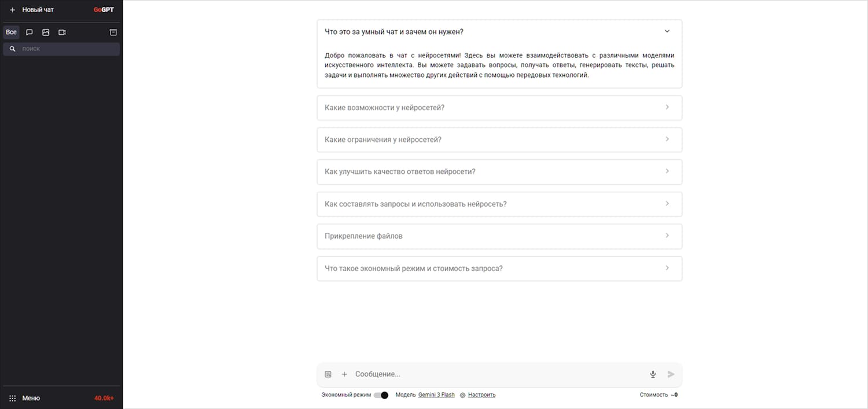Click the Настроить link
Image resolution: width=868 pixels, height=409 pixels.
pos(481,395)
